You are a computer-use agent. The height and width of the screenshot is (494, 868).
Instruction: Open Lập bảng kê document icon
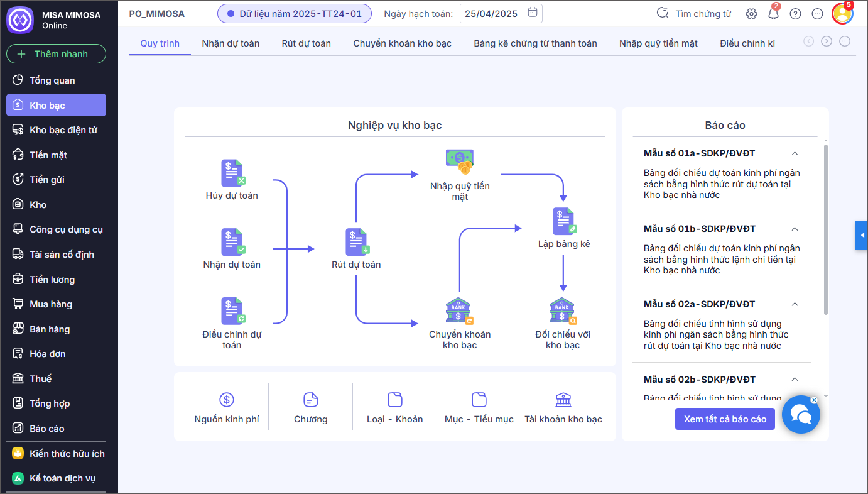(563, 221)
